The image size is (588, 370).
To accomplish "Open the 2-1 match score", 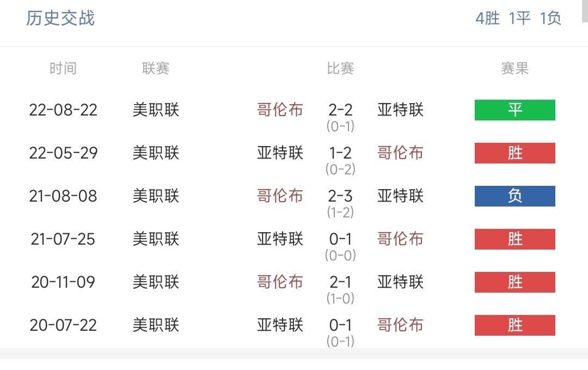I will point(340,282).
